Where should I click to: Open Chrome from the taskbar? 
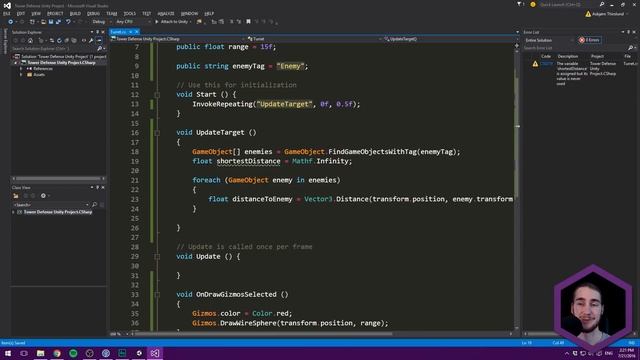(x=57, y=353)
